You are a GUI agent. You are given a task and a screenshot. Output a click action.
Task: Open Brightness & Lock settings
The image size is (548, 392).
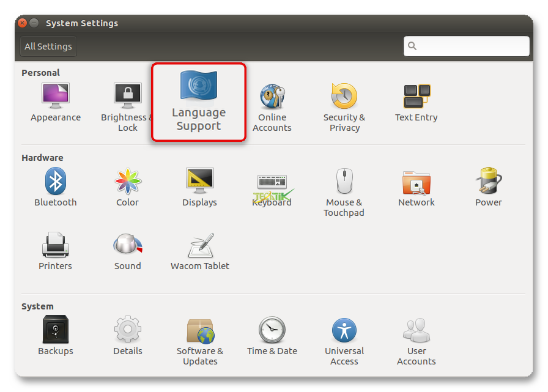click(x=127, y=97)
